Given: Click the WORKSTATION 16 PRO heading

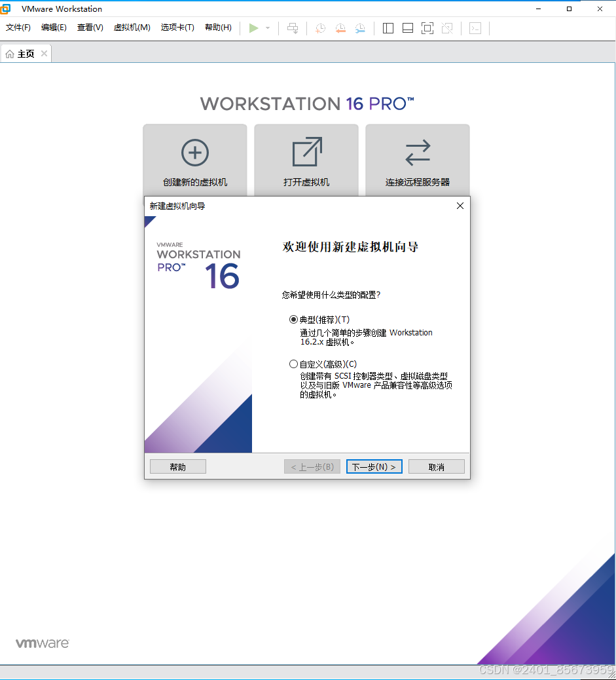Looking at the screenshot, I should click(x=307, y=104).
